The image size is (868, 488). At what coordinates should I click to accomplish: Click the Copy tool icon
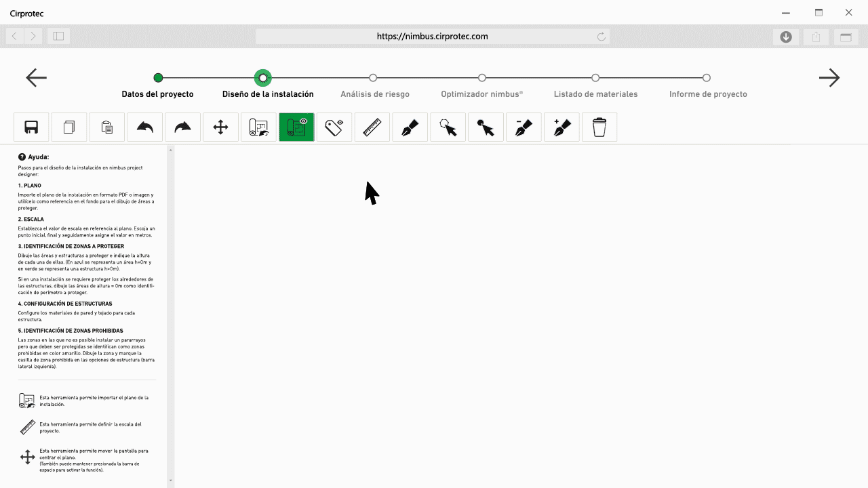pyautogui.click(x=69, y=127)
